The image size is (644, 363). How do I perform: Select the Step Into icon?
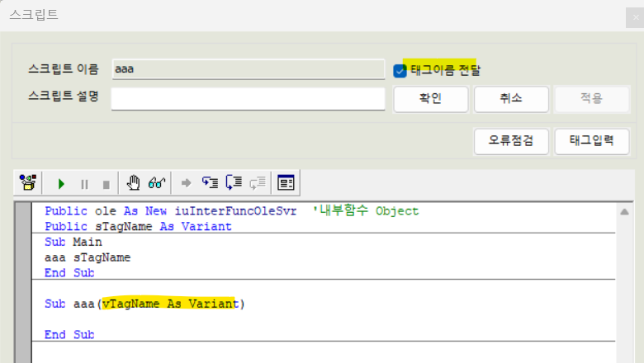pos(210,183)
